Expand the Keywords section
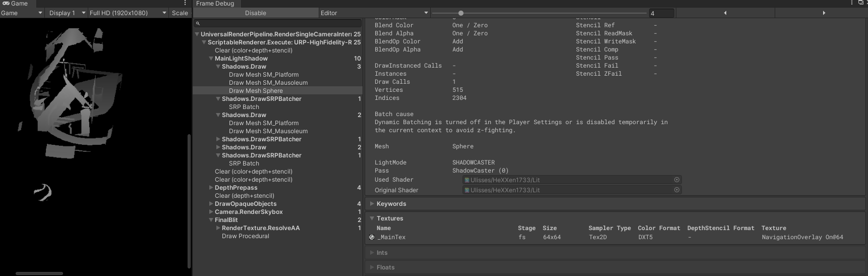The width and height of the screenshot is (868, 276). click(372, 204)
